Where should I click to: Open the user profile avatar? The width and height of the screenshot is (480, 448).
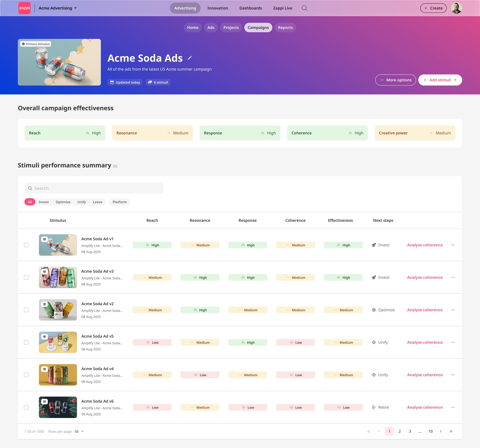(x=456, y=8)
